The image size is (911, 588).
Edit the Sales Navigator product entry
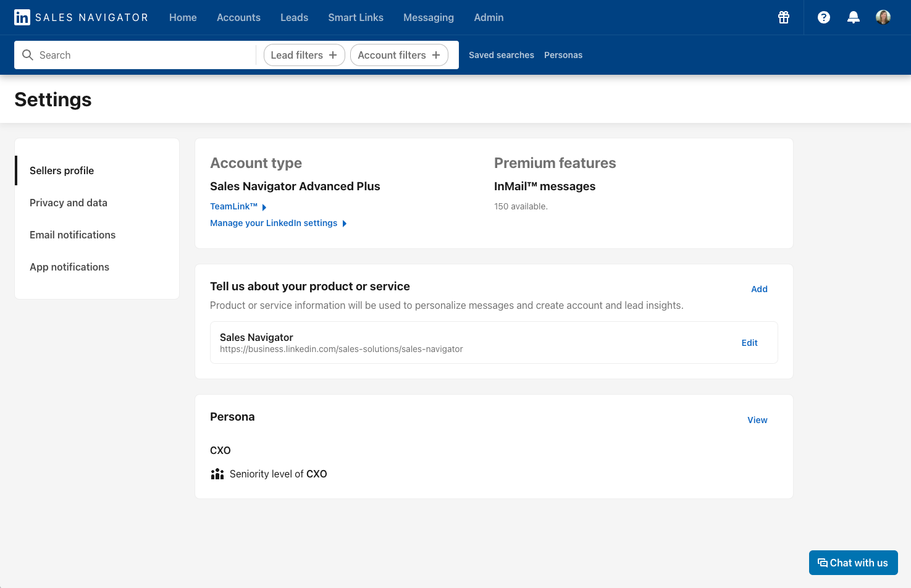pyautogui.click(x=749, y=343)
